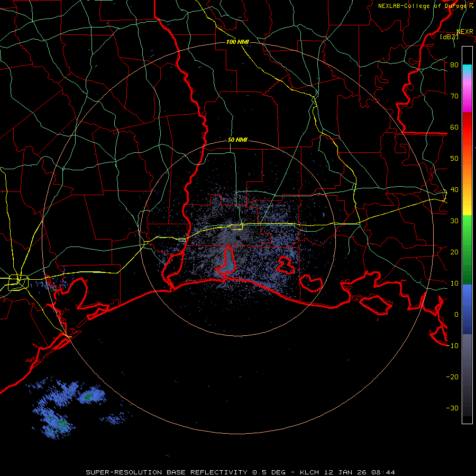The height and width of the screenshot is (476, 476).
Task: Click the dark radar site dot at center
Action: pyautogui.click(x=238, y=237)
